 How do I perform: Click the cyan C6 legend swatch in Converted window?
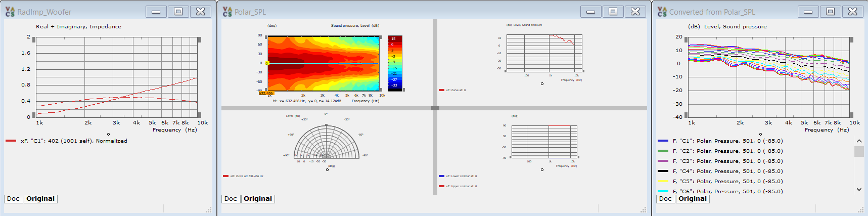(x=663, y=191)
